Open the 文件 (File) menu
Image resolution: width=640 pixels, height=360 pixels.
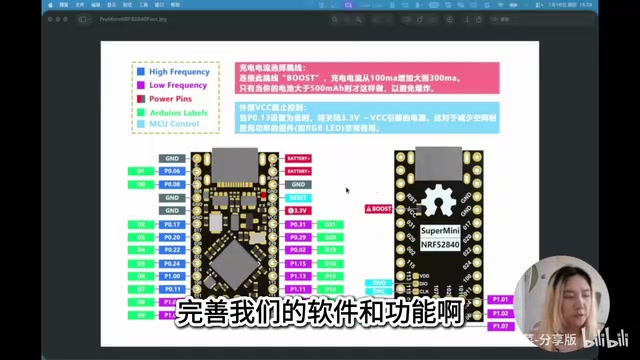[x=80, y=5]
